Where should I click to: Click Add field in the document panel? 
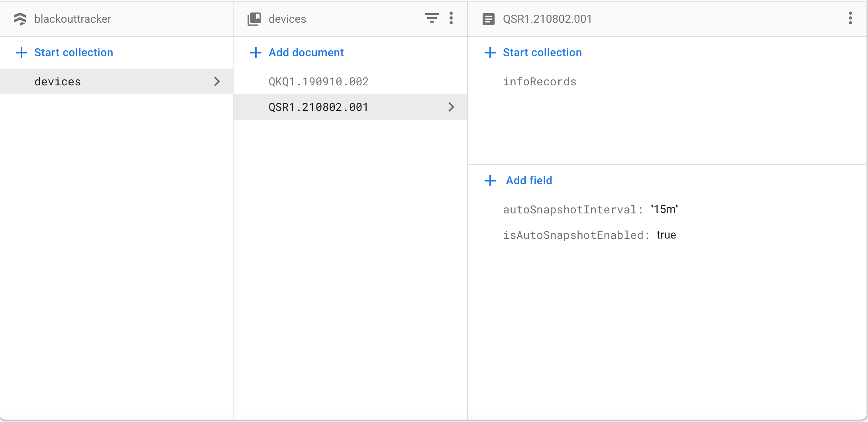click(529, 180)
